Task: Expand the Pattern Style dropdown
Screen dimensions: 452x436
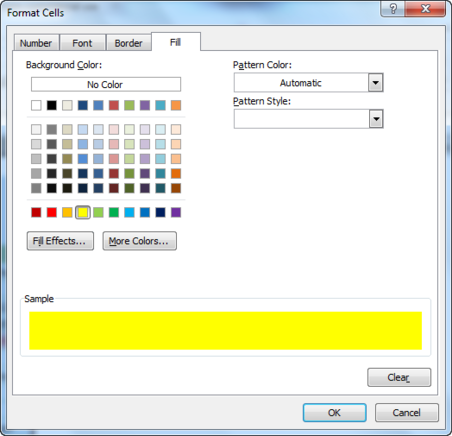Action: click(x=376, y=119)
